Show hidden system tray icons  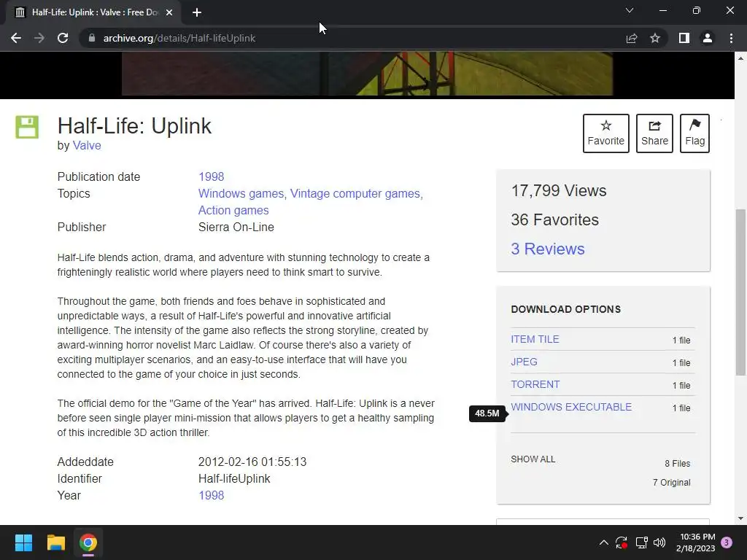point(603,542)
